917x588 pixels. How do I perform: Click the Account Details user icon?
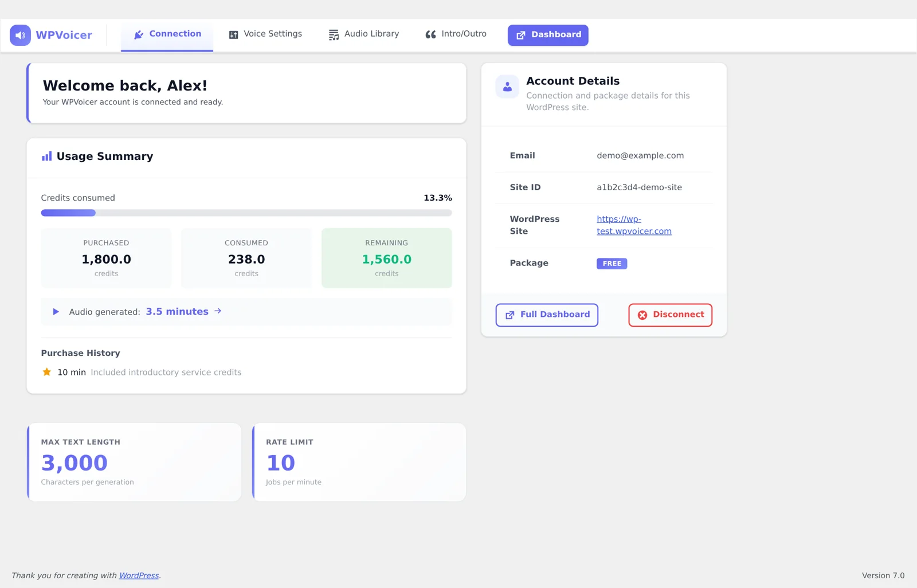tap(507, 87)
